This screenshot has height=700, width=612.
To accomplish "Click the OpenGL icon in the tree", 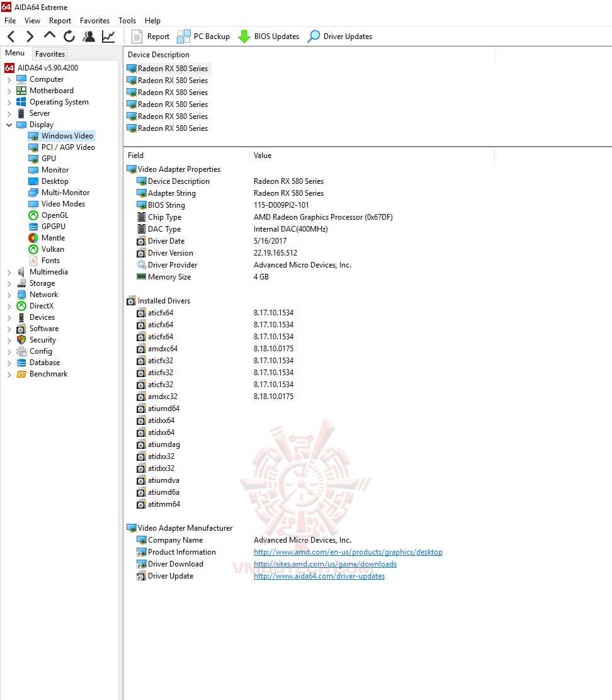I will point(33,215).
